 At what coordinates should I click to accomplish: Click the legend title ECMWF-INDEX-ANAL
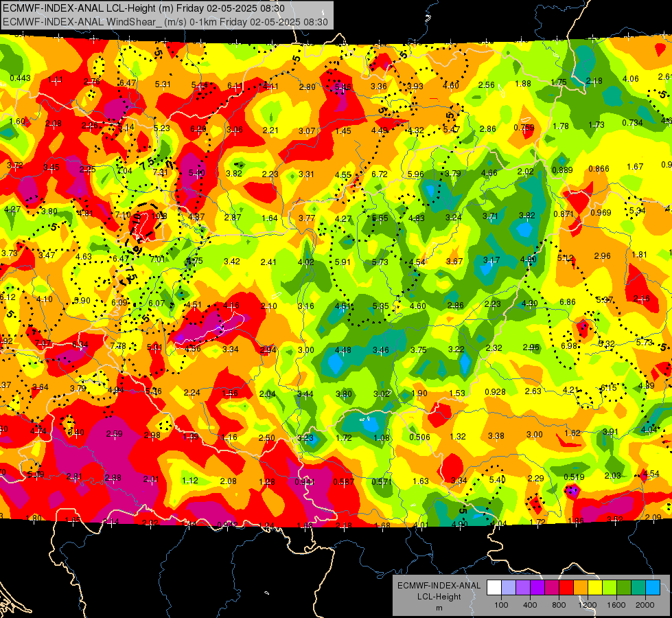pos(439,586)
